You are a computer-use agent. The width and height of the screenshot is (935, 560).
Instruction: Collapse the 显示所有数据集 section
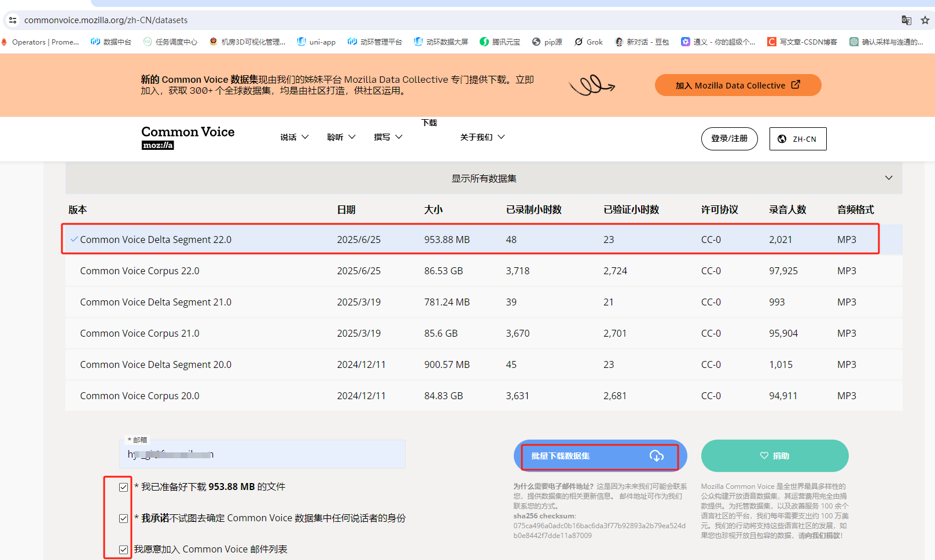[484, 178]
